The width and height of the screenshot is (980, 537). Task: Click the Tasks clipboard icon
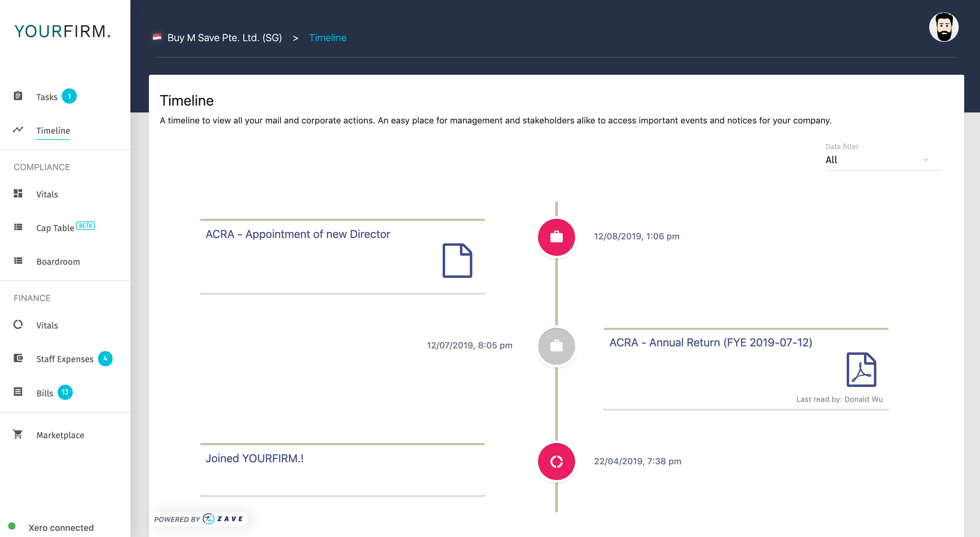point(18,96)
